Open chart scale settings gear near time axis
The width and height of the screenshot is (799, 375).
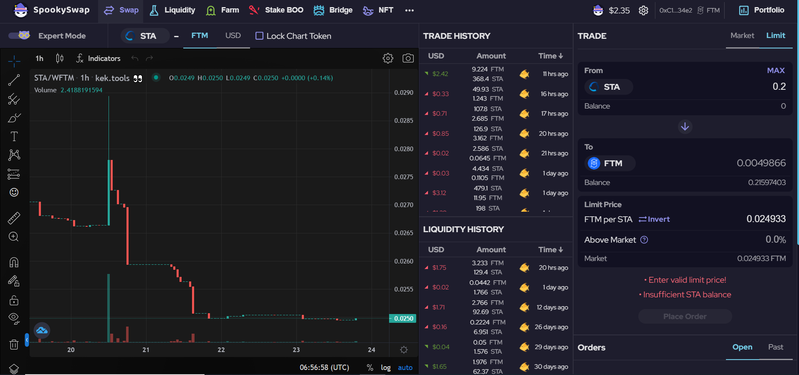coord(404,350)
